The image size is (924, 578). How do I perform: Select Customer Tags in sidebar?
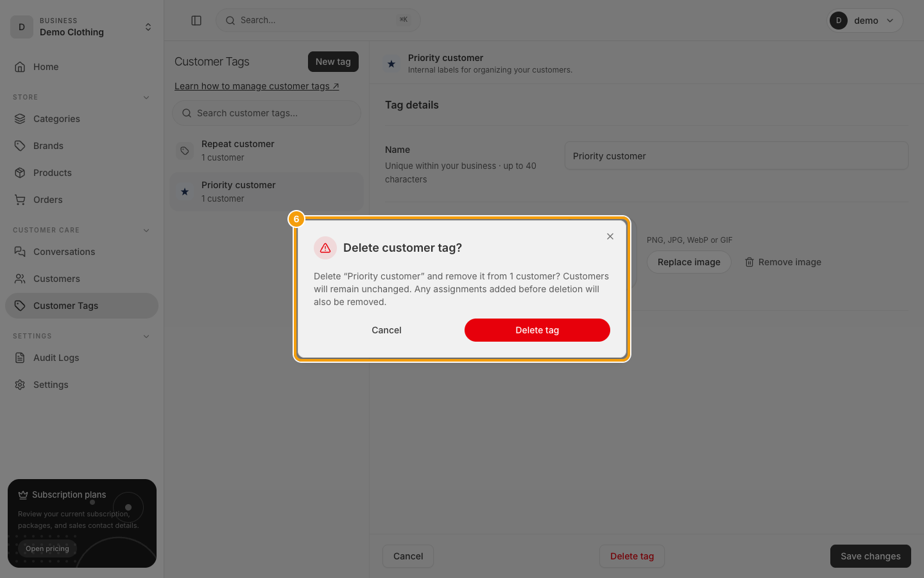tap(82, 306)
